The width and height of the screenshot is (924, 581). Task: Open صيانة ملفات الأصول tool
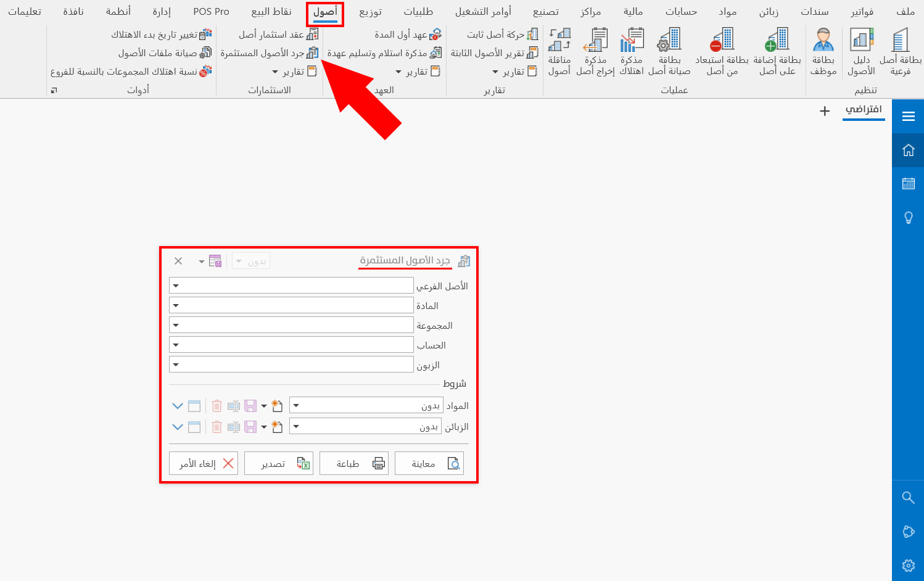(165, 53)
